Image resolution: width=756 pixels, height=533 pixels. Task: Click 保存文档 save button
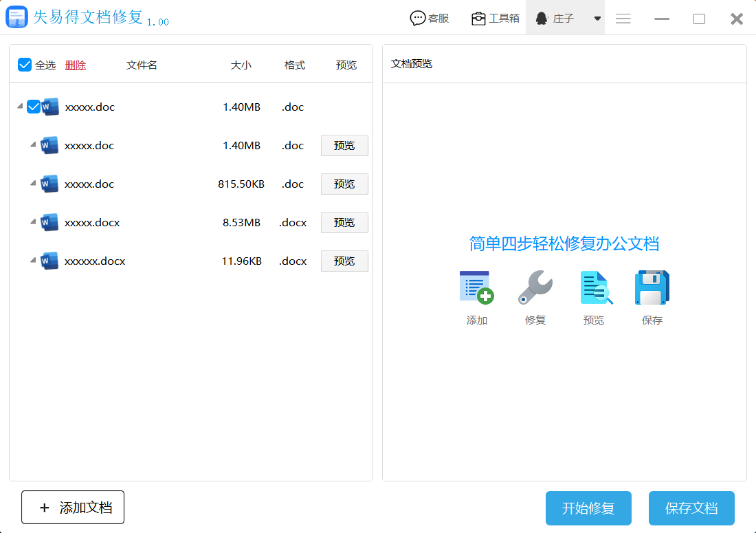click(691, 508)
